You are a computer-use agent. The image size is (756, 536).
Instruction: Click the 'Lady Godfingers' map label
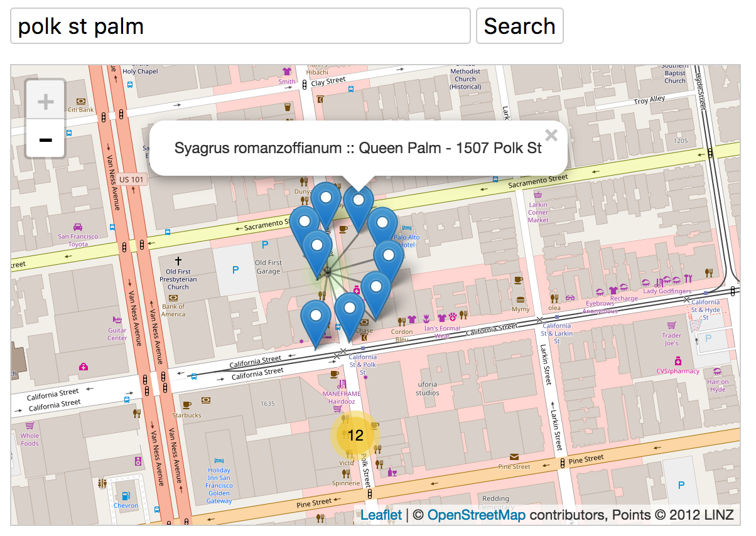[667, 291]
